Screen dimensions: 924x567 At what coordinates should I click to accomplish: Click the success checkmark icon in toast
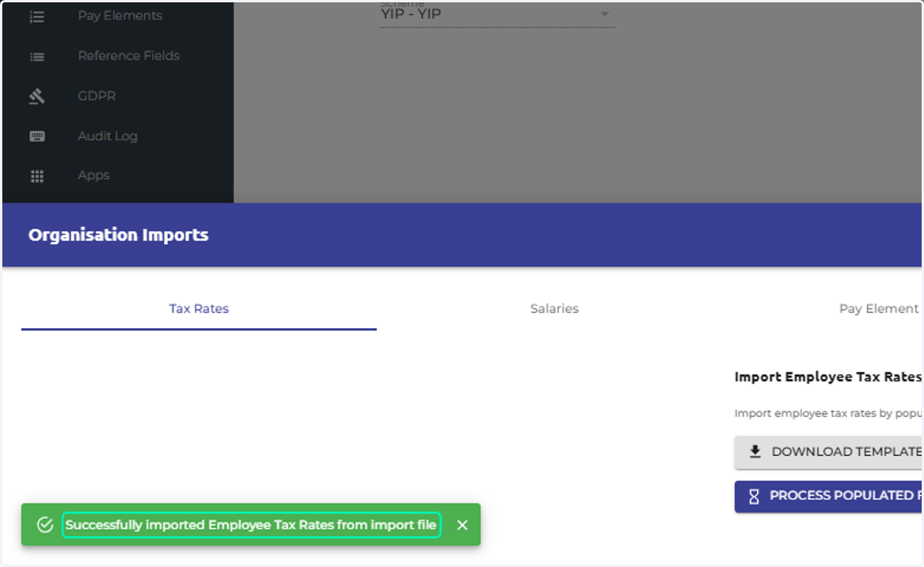tap(45, 525)
